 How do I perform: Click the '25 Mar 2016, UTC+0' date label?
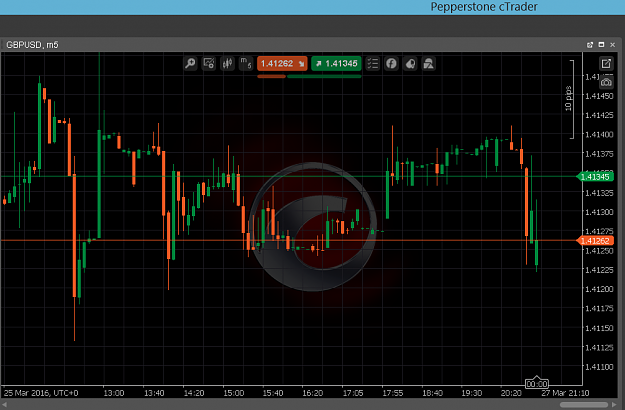pos(41,393)
